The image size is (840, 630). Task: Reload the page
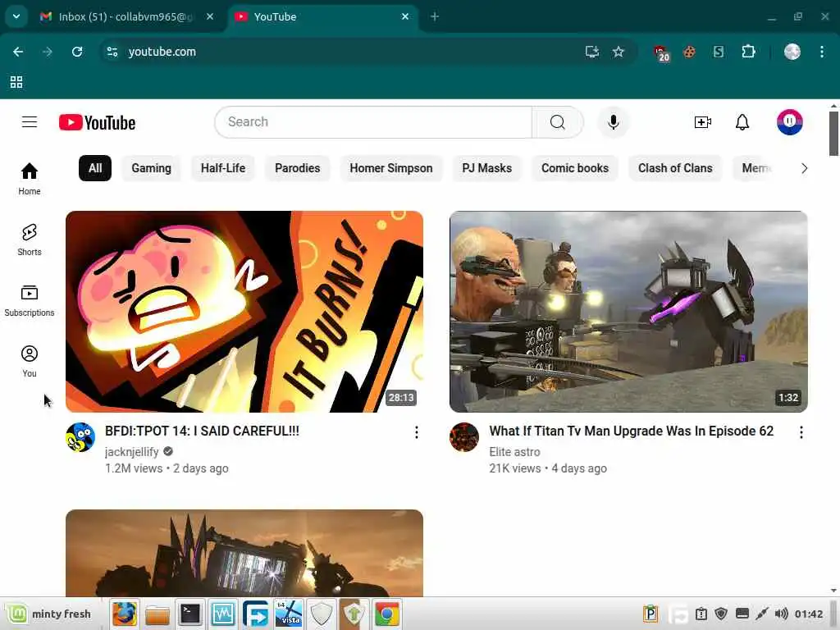tap(77, 52)
